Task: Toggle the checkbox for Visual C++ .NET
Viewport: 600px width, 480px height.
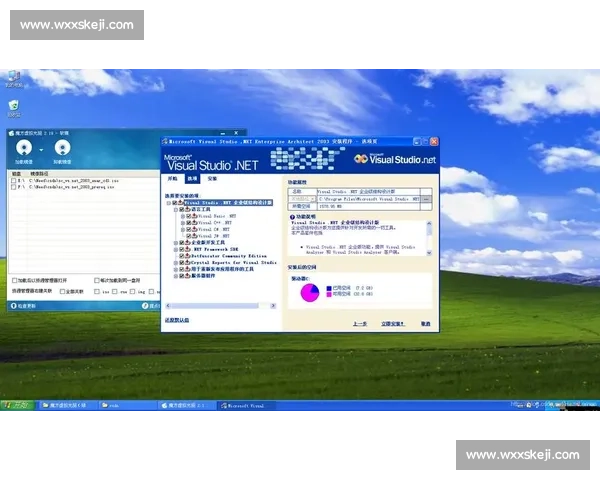Action: (189, 223)
